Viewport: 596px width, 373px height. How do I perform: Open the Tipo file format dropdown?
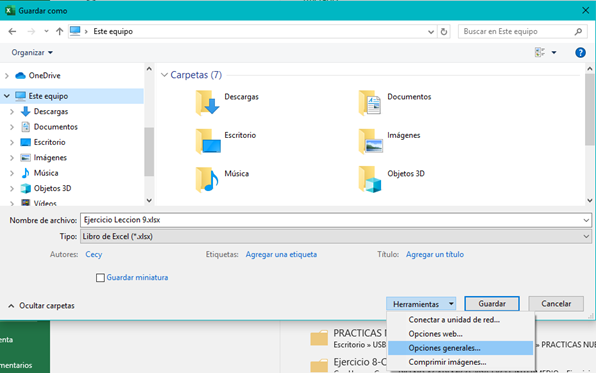[336, 236]
